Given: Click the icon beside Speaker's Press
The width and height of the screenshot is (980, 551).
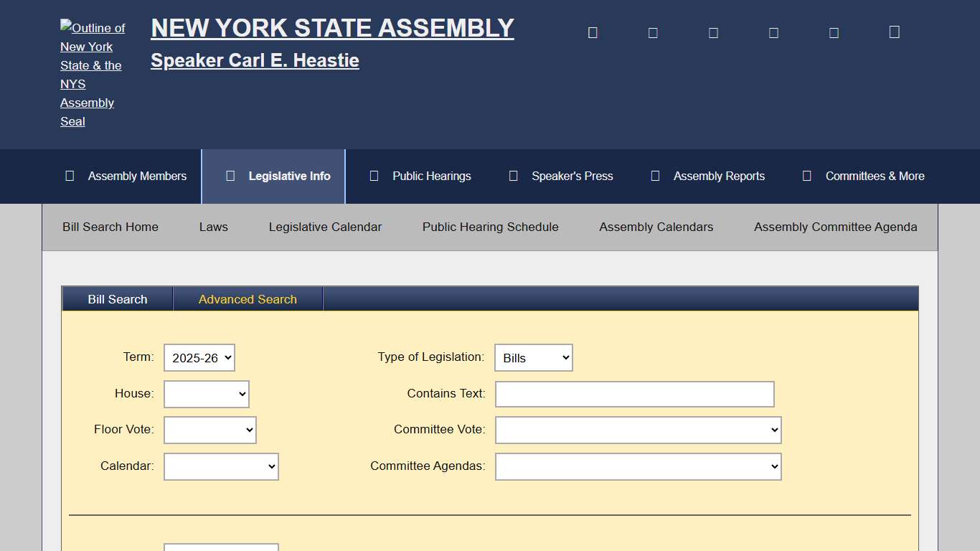Looking at the screenshot, I should 513,175.
